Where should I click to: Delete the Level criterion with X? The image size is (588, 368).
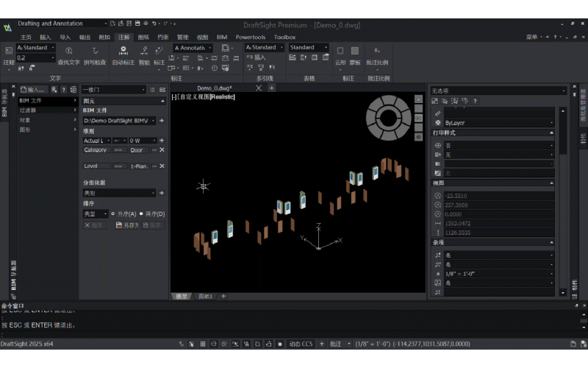click(162, 166)
